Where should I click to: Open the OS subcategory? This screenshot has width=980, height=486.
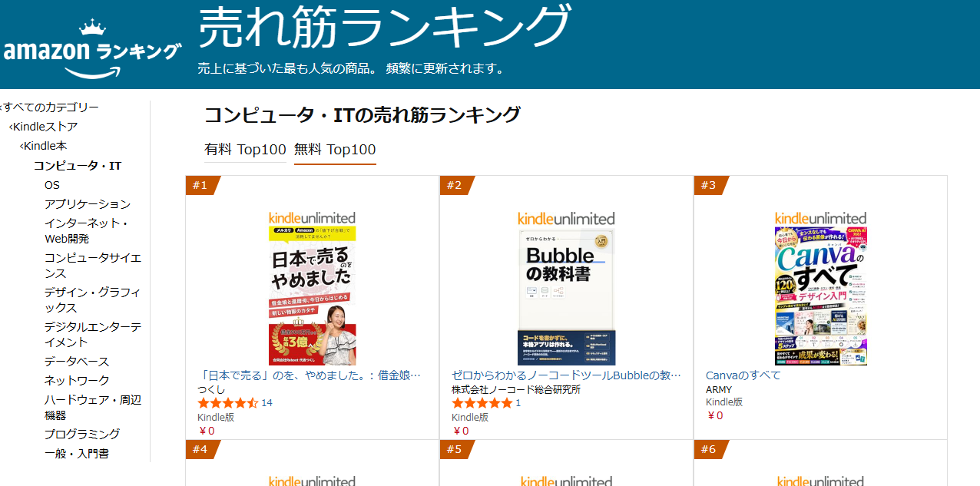[x=51, y=185]
